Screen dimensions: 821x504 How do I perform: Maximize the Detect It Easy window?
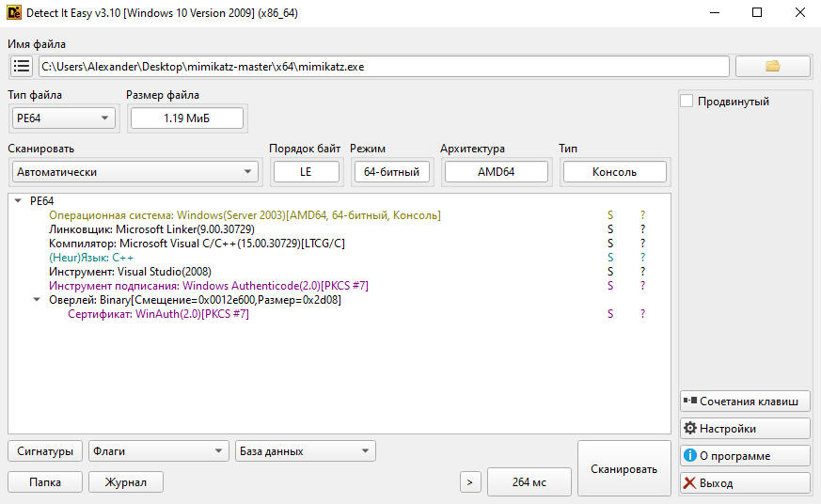click(x=757, y=12)
